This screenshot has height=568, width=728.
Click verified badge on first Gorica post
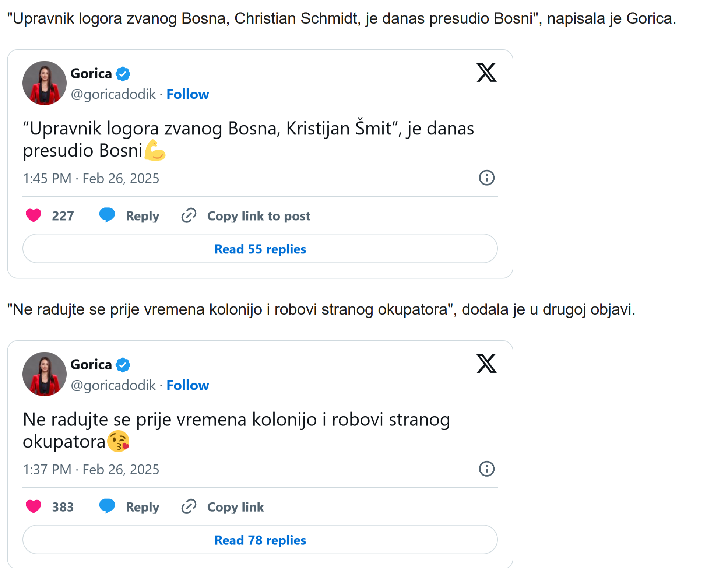123,74
